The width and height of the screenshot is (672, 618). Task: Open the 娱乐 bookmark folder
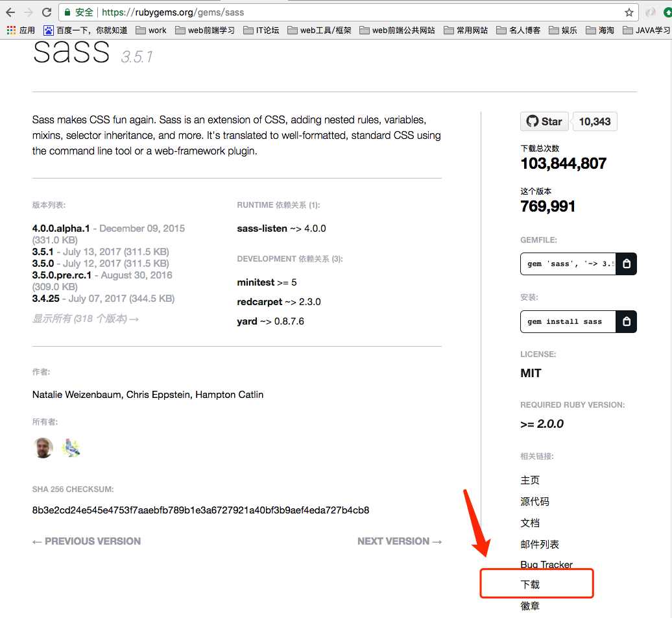pos(563,30)
